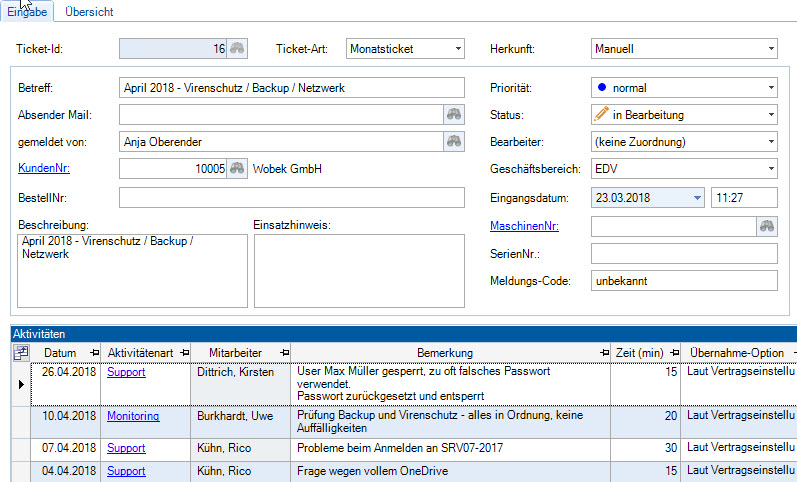Click pin icon in Bemerkung column header
The image size is (797, 482).
tap(603, 353)
